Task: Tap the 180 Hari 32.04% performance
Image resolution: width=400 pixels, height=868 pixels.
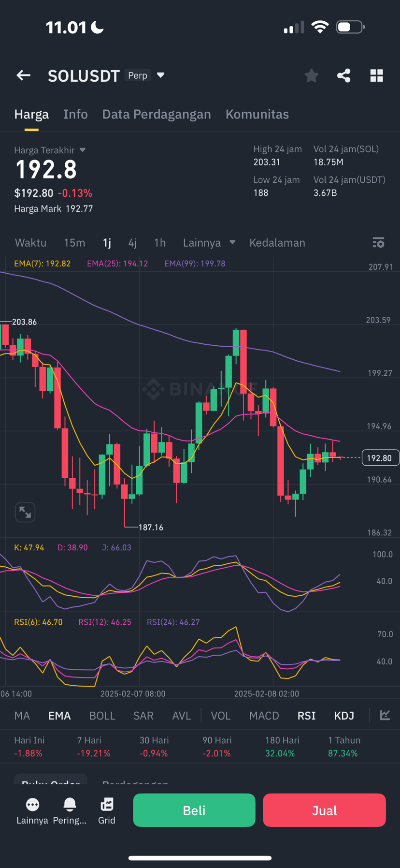Action: [282, 747]
